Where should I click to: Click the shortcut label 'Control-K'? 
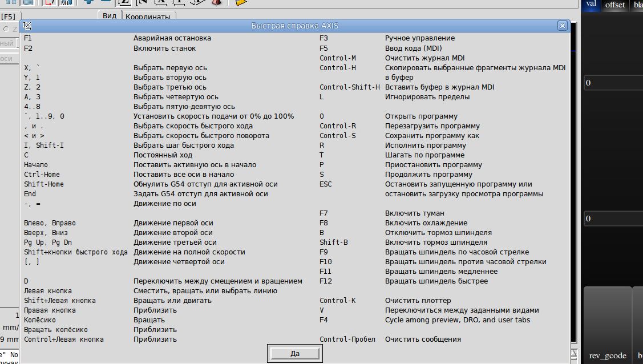point(338,301)
